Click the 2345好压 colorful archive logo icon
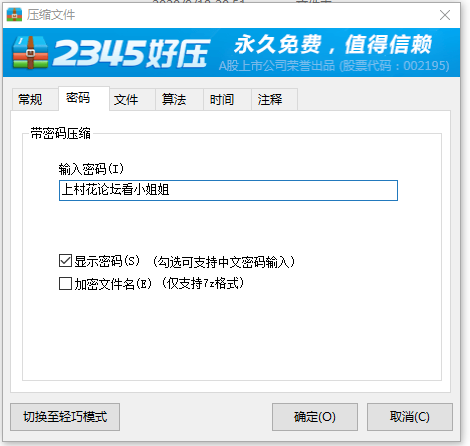Viewport: 470px width, 446px height. tap(30, 53)
